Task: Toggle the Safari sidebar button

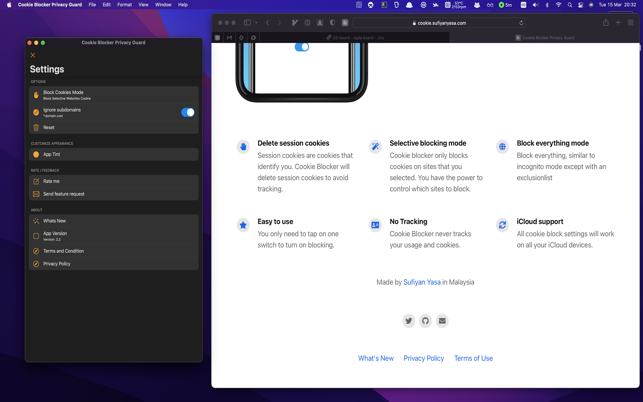Action: click(247, 23)
